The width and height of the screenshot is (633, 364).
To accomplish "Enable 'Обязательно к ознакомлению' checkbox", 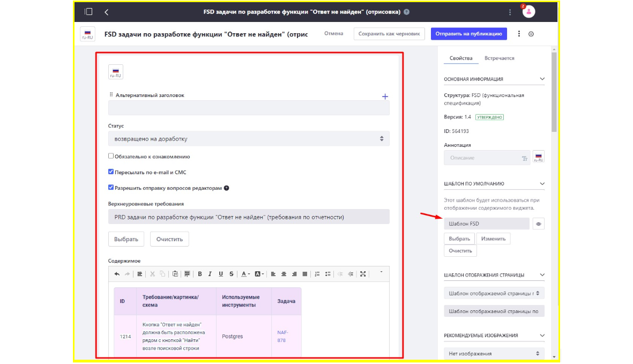I will (x=111, y=156).
